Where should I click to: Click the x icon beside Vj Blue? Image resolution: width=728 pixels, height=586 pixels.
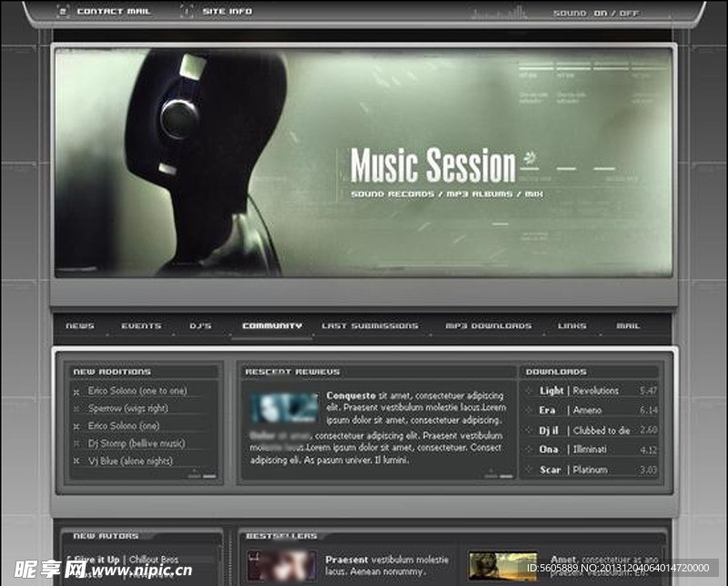click(x=76, y=461)
